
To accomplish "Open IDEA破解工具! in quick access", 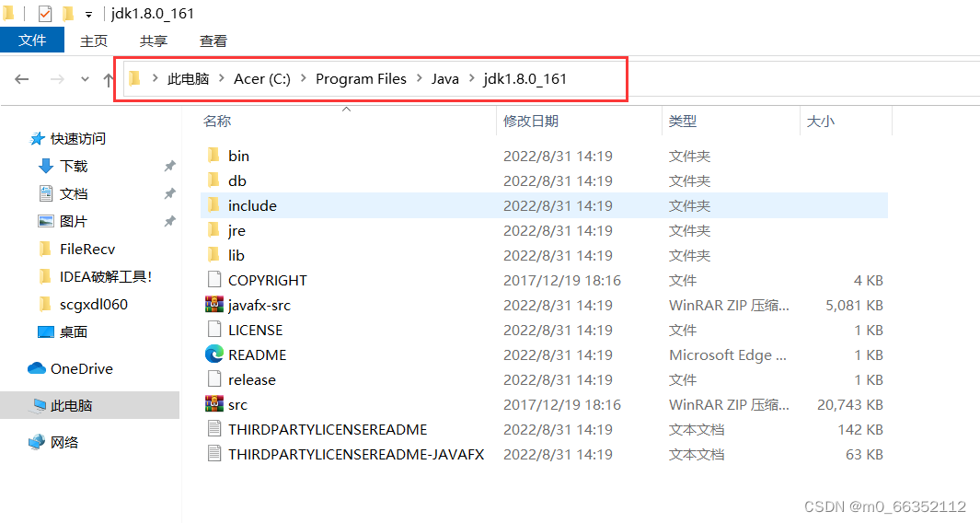I will point(106,276).
